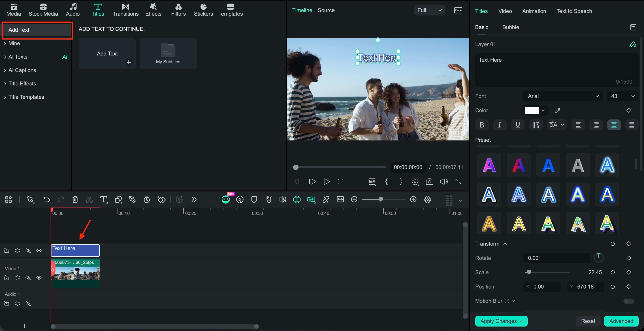Click the Scale slider handle
Viewport: 644px width, 331px height.
[528, 272]
